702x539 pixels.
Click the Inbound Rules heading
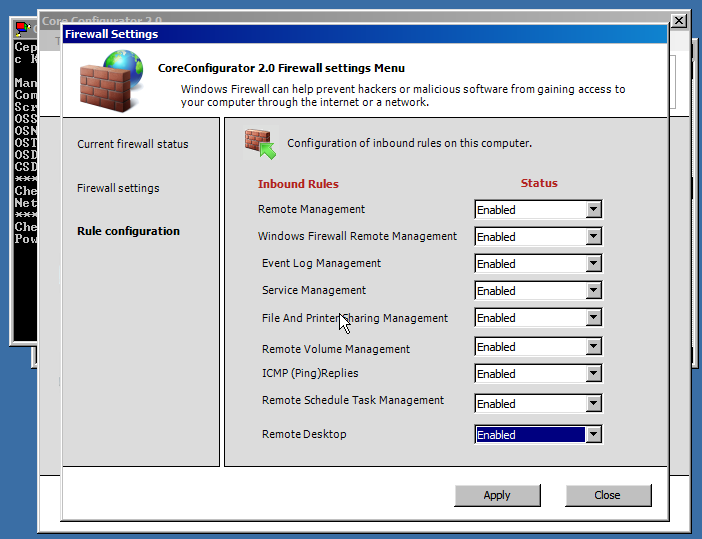(x=298, y=184)
